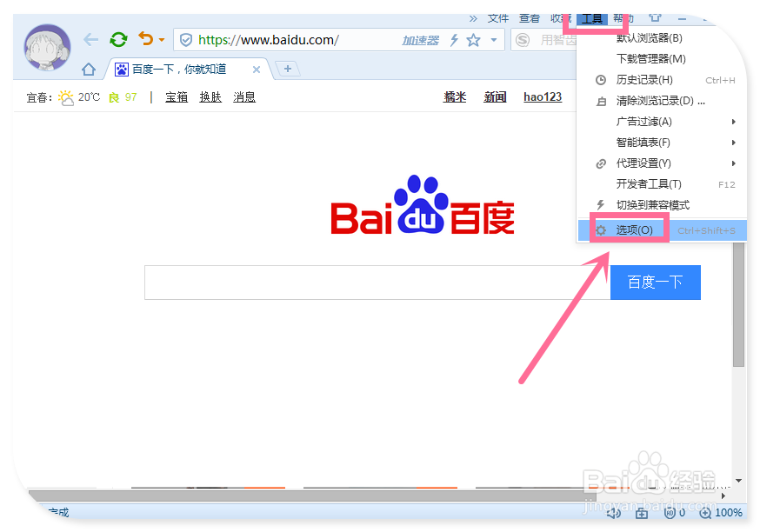Bookmark the page with the star icon

tap(474, 40)
